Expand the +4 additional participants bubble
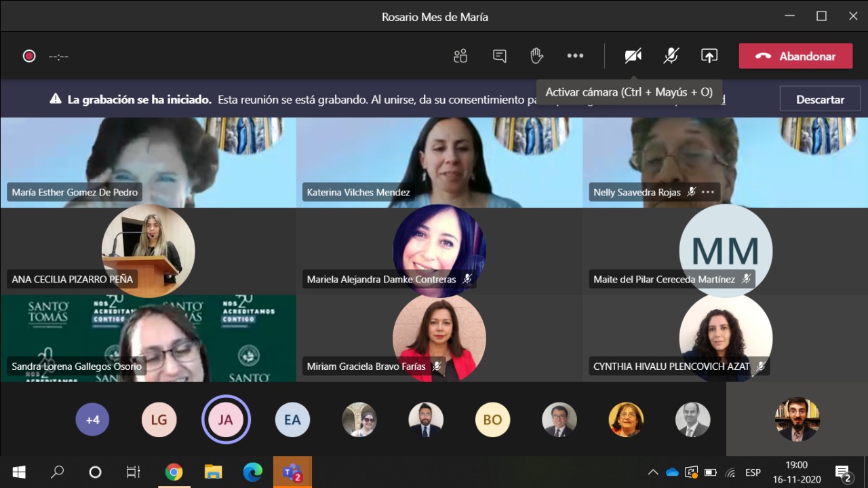This screenshot has height=488, width=868. coord(92,419)
